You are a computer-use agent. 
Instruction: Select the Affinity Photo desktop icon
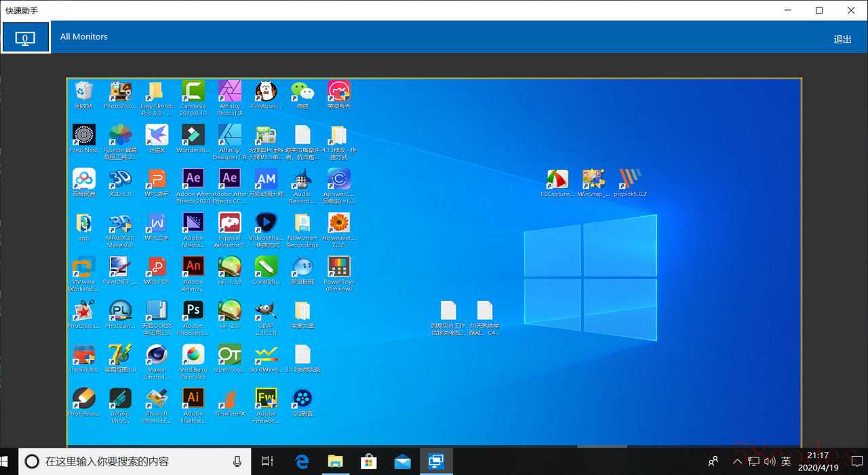pos(230,91)
